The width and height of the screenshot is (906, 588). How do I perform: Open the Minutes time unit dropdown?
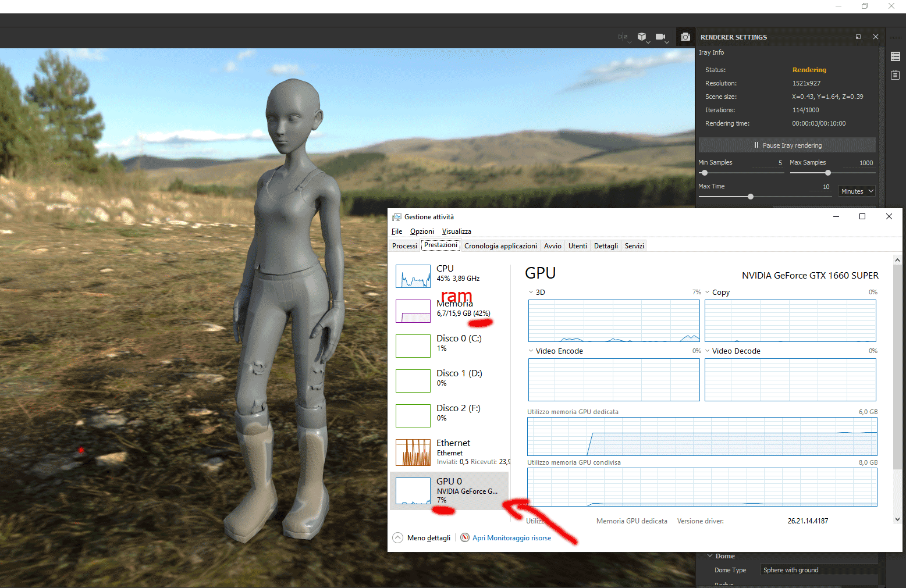coord(857,191)
